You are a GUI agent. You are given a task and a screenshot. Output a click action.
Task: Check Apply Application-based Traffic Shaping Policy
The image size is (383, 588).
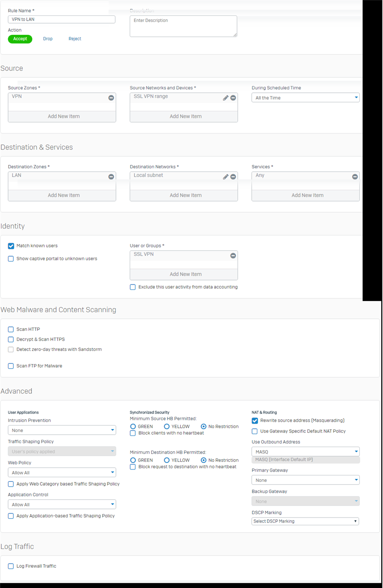[x=11, y=516]
